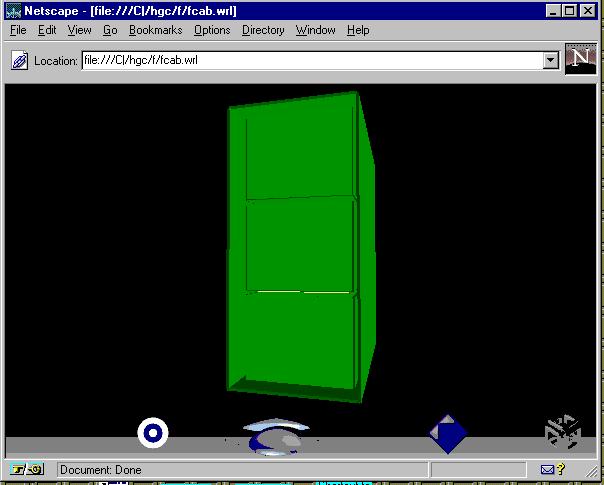Click the Netscape N logo
Image resolution: width=604 pixels, height=485 pixels.
[x=580, y=59]
